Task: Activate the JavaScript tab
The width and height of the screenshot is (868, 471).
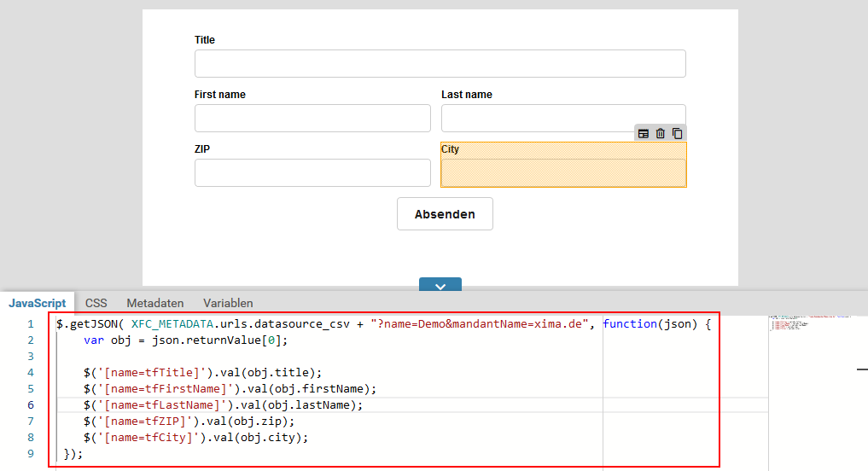Action: coord(38,303)
